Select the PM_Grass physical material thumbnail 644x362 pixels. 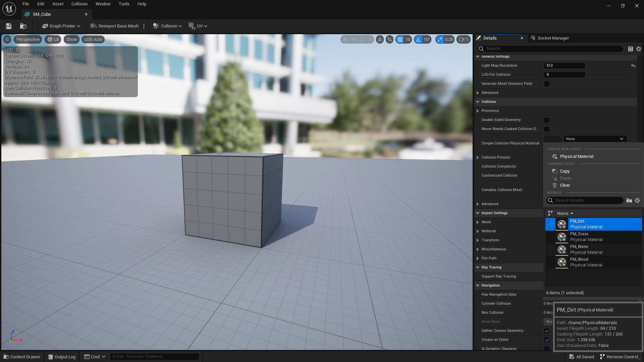click(562, 237)
